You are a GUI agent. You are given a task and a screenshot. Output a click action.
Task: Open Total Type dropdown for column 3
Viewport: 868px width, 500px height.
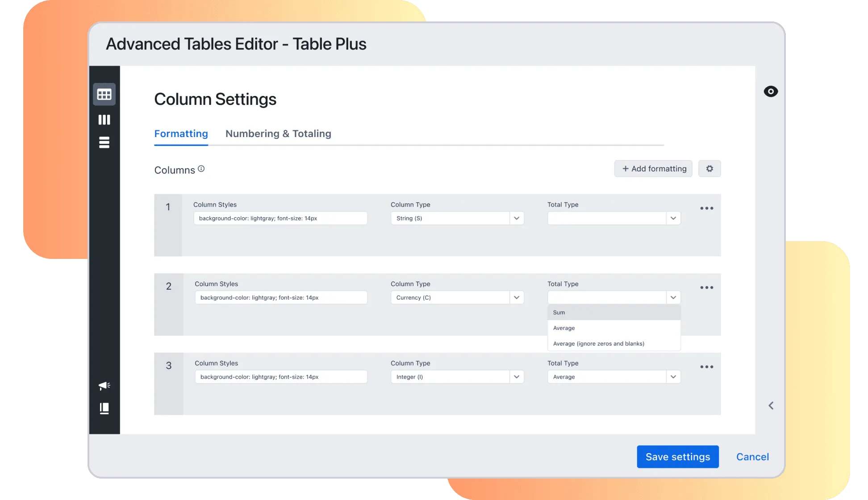673,377
